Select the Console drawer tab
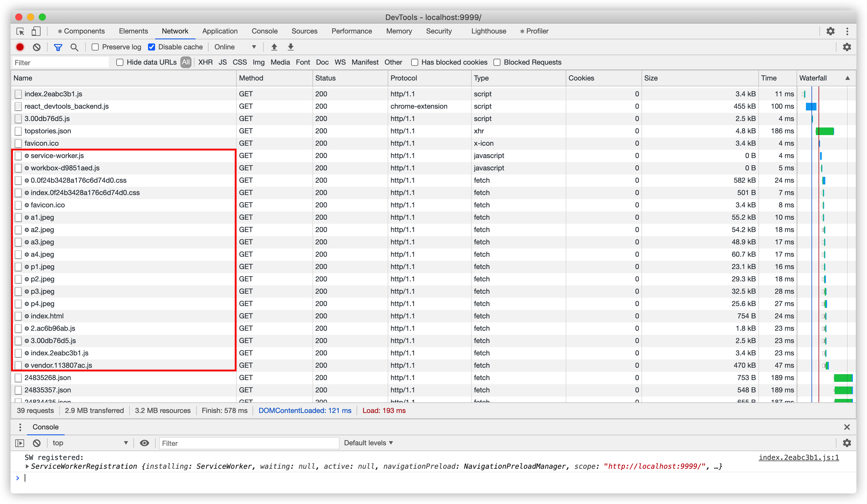Screen dimensions: 867x504 pyautogui.click(x=46, y=427)
